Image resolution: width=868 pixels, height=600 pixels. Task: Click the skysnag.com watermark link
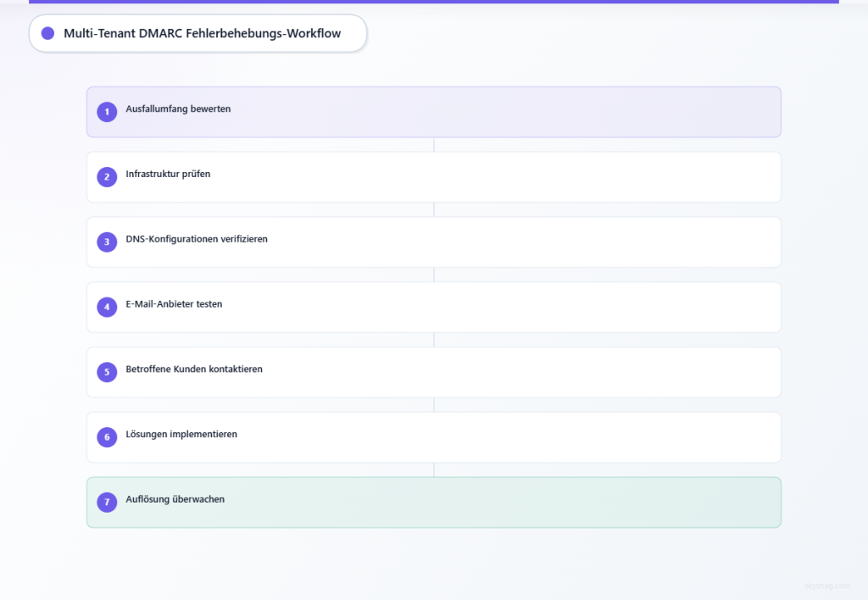point(826,583)
